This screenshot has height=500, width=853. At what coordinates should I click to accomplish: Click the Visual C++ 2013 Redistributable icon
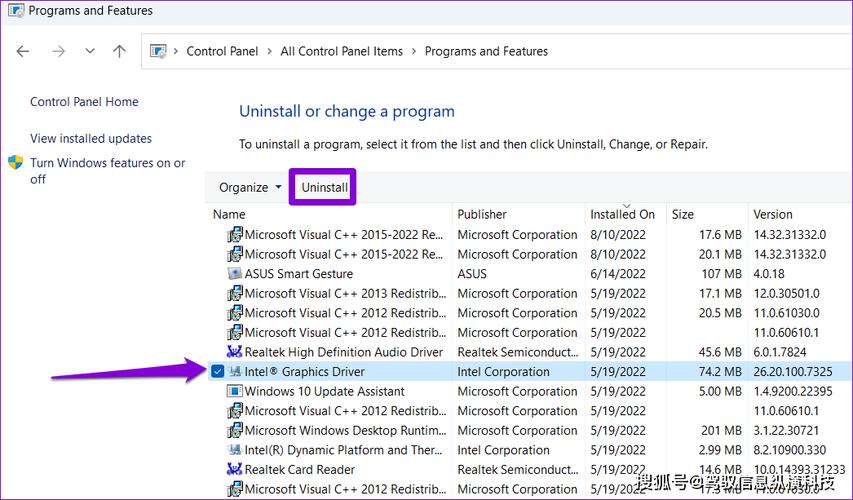pos(234,293)
